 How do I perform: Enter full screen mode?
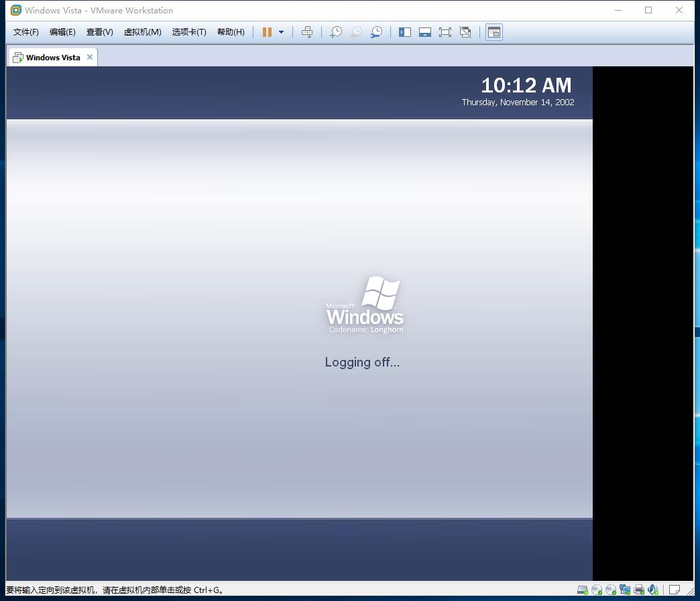[445, 32]
